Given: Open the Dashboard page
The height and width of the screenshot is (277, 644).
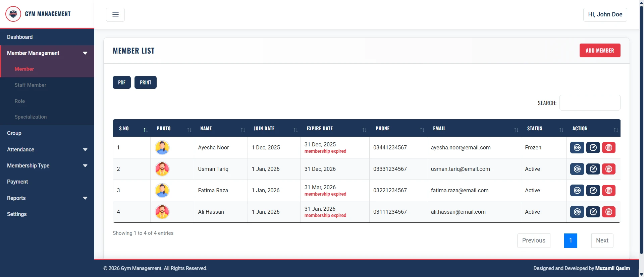Looking at the screenshot, I should [x=47, y=37].
